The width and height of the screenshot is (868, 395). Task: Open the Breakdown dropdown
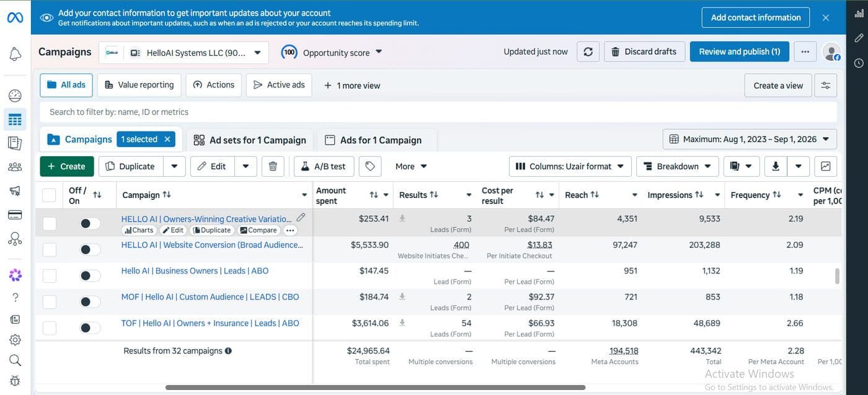tap(678, 166)
